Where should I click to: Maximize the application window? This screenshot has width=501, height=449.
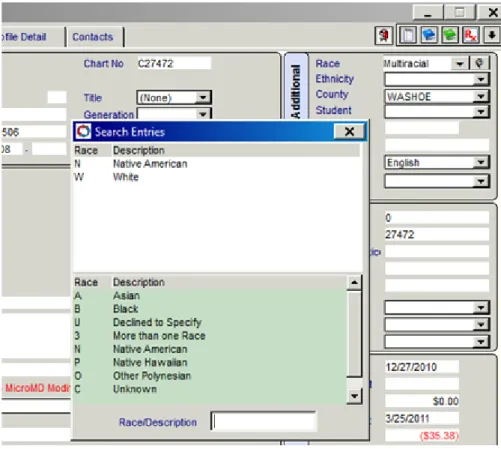pos(460,13)
